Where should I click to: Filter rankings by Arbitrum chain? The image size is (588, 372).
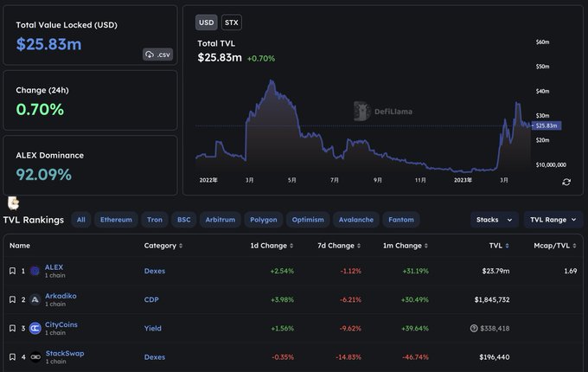(x=220, y=220)
